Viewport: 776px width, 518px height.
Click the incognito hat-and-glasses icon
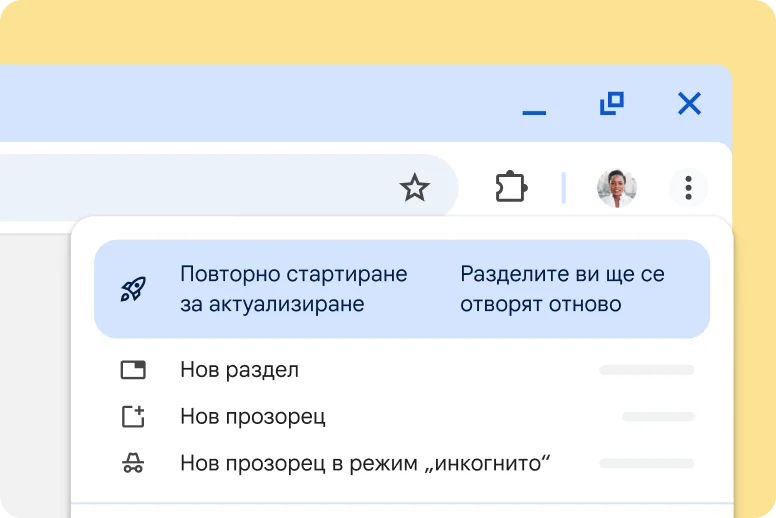click(133, 463)
